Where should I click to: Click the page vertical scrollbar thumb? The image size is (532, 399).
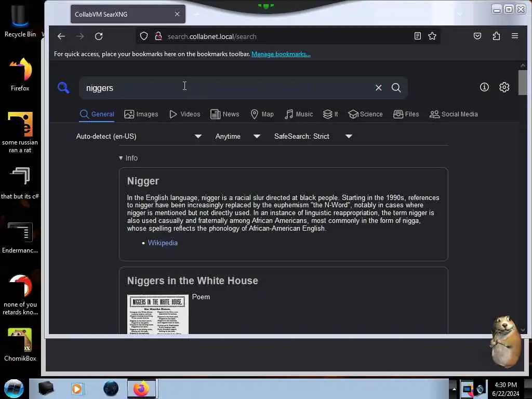point(523,83)
